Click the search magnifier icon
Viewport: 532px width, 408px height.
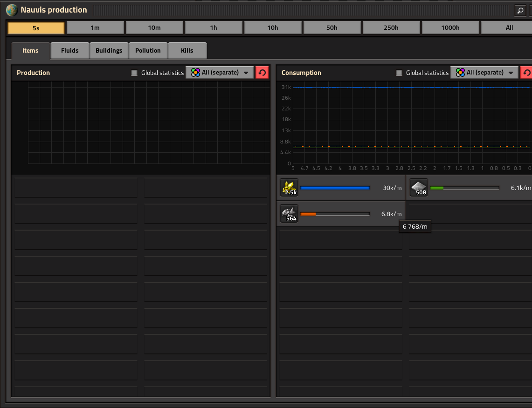click(520, 11)
